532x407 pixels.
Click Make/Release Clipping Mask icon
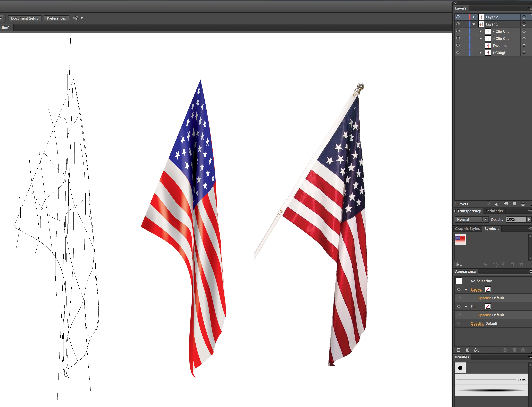coord(496,204)
